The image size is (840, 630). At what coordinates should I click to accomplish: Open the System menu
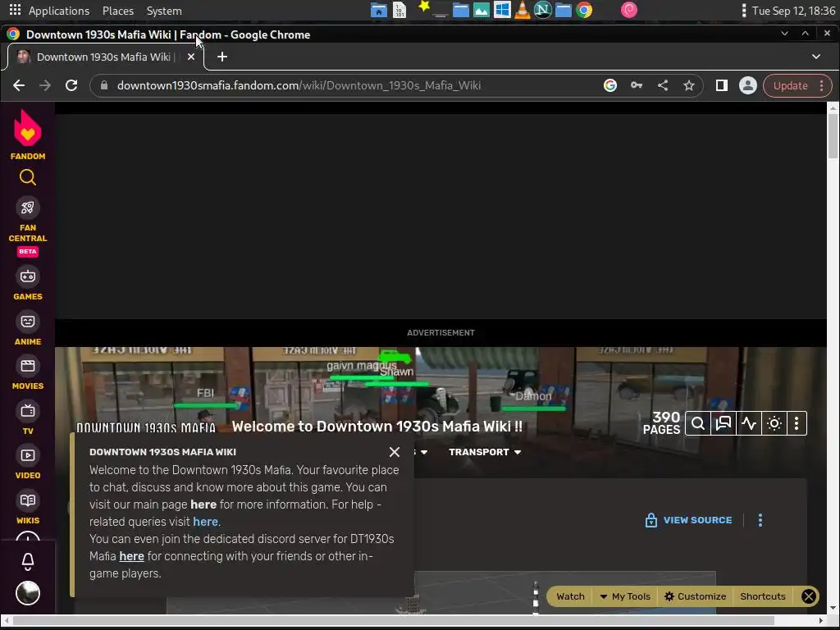click(x=164, y=11)
